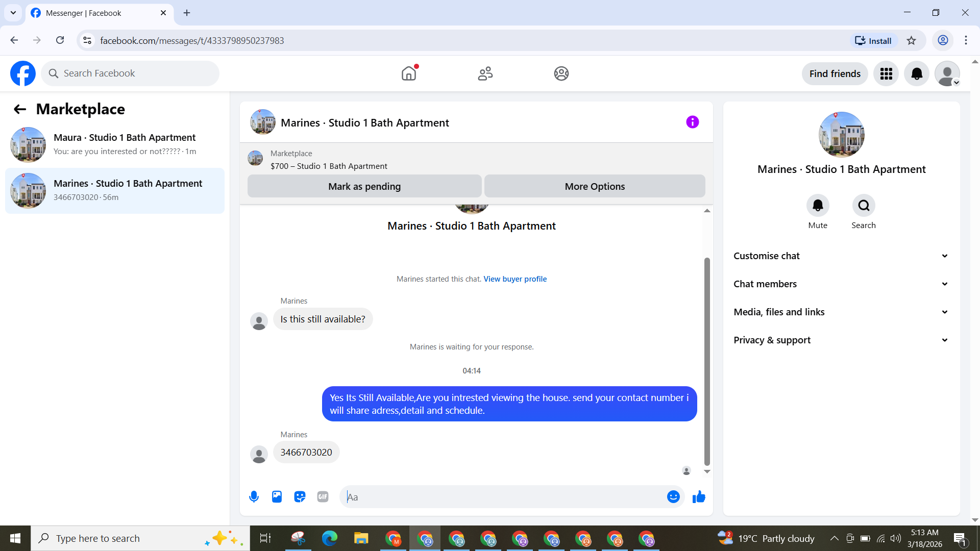Mute this conversation
This screenshot has height=551, width=980.
click(818, 206)
